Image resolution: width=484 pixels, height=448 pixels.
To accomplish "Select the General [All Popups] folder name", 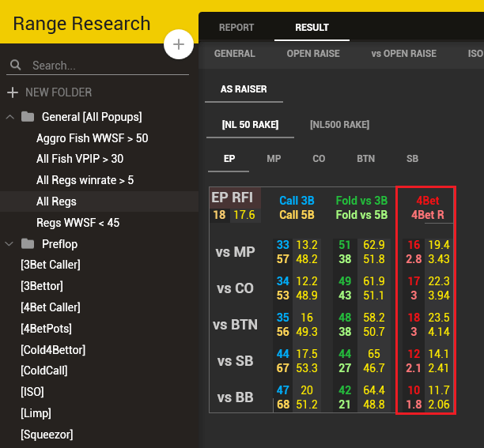I will (x=92, y=117).
